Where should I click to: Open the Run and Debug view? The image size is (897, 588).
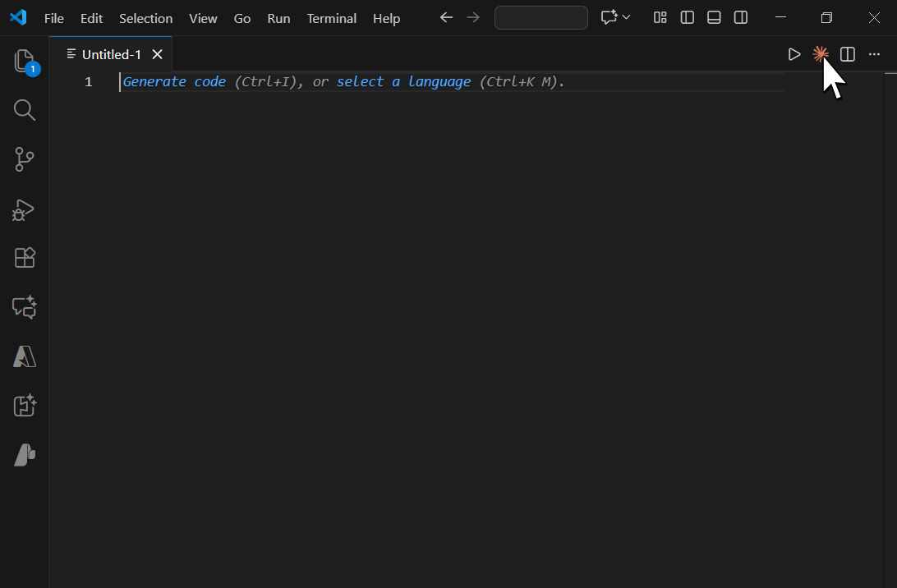pos(25,209)
